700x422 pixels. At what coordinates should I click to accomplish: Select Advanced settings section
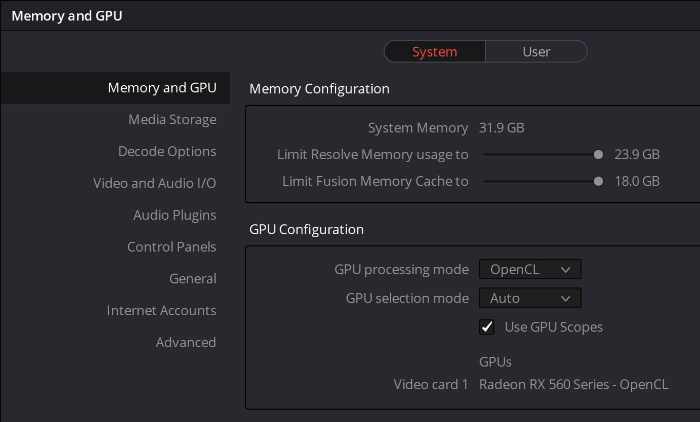click(x=185, y=342)
